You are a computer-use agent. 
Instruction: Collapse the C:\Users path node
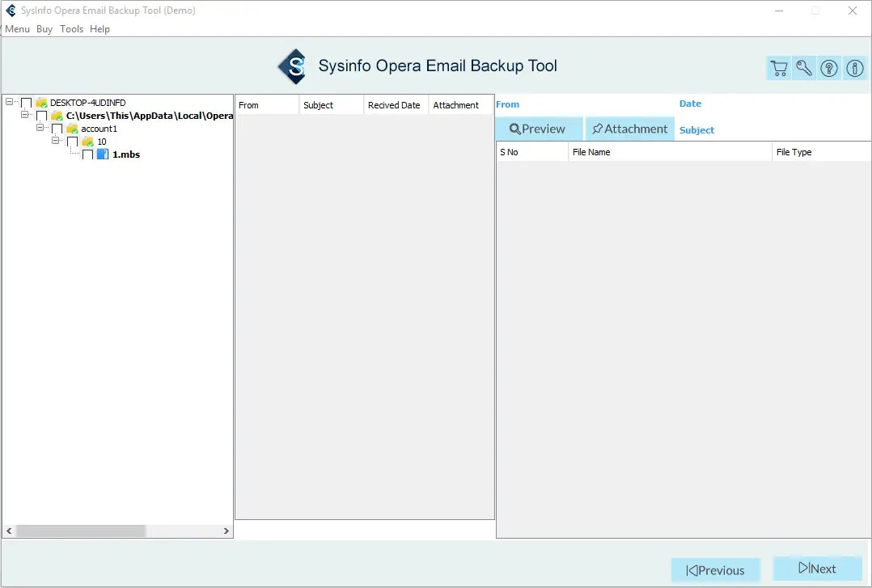pyautogui.click(x=24, y=115)
